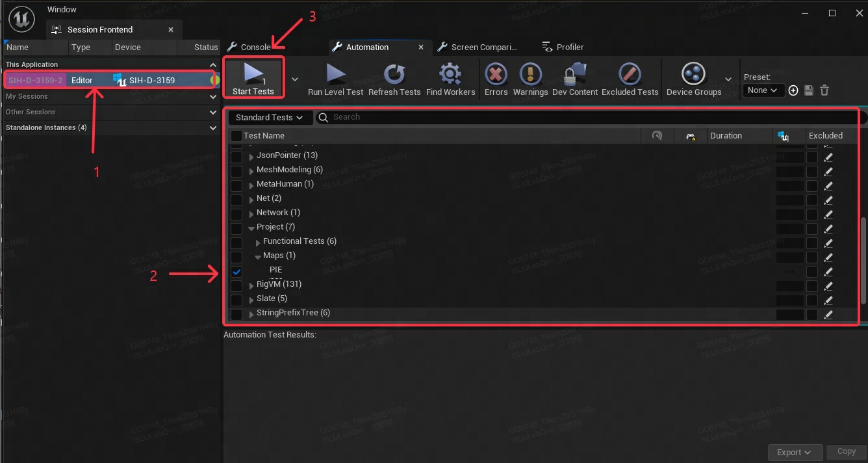Image resolution: width=868 pixels, height=463 pixels.
Task: Tick the MeshModeling test checkbox
Action: click(236, 171)
